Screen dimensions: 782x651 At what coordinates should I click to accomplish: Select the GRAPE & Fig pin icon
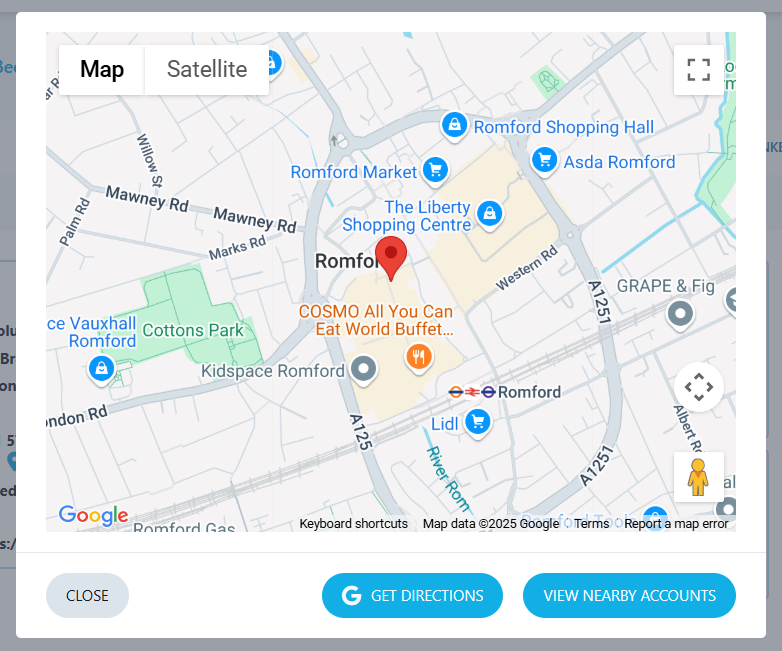pyautogui.click(x=680, y=315)
